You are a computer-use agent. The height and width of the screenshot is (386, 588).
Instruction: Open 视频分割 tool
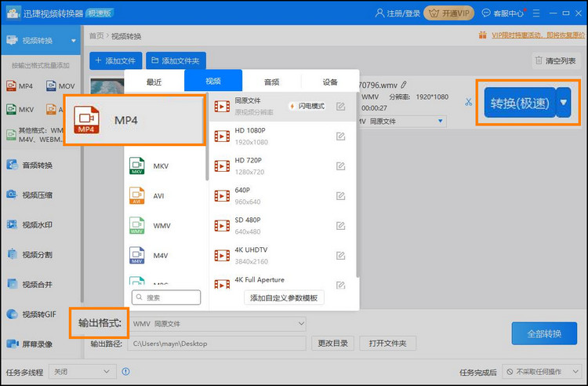point(30,255)
